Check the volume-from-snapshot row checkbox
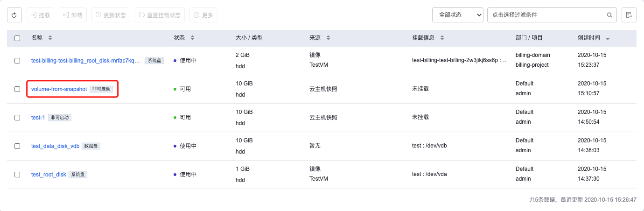 17,89
